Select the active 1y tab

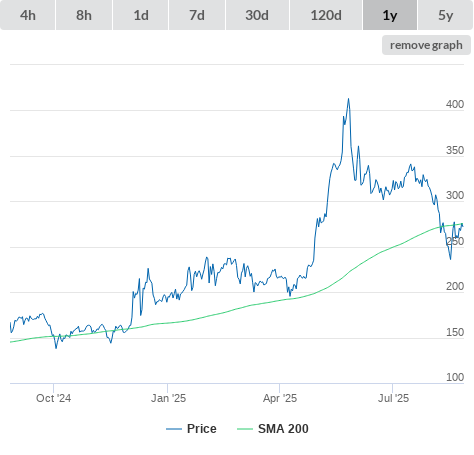(390, 15)
